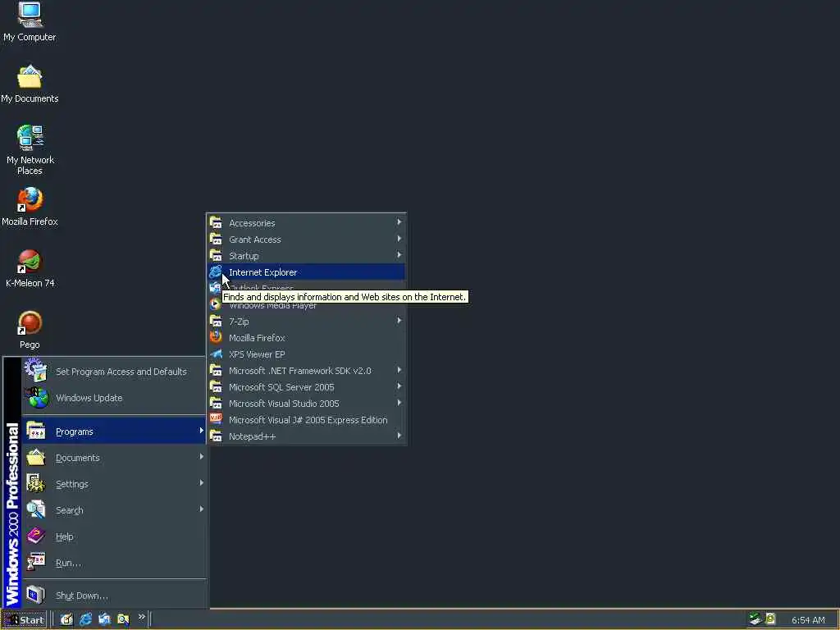Click the Windows Media Player icon

coord(216,304)
